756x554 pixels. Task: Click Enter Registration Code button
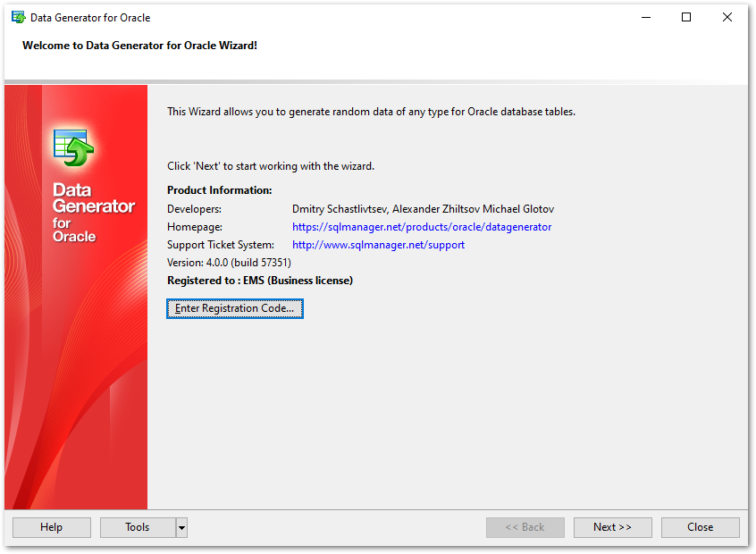pos(235,308)
